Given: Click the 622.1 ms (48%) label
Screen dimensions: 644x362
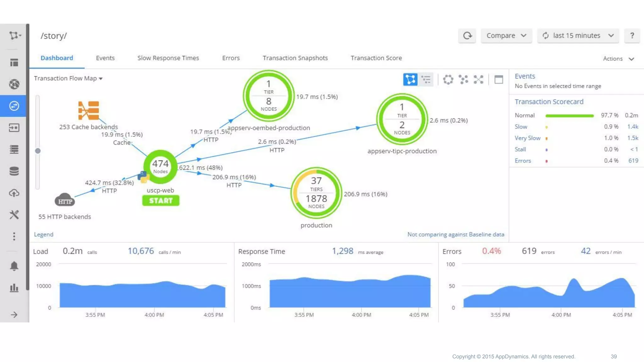Looking at the screenshot, I should click(x=201, y=168).
